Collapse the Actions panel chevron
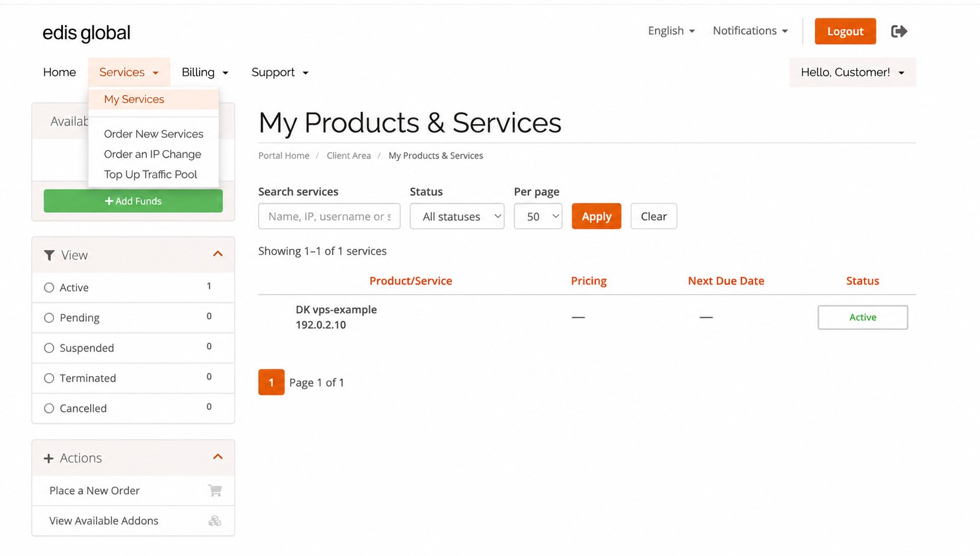 click(218, 457)
